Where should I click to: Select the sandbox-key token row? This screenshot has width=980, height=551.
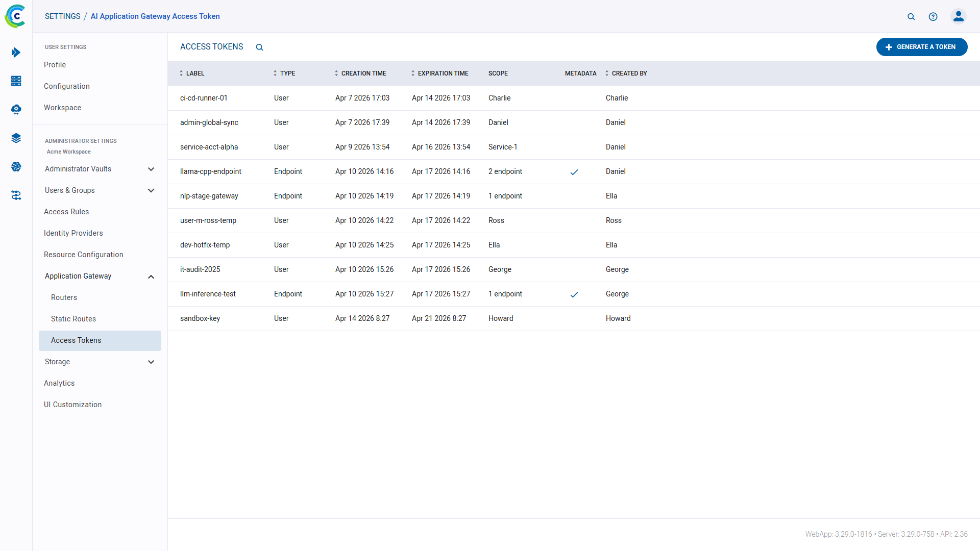click(574, 318)
